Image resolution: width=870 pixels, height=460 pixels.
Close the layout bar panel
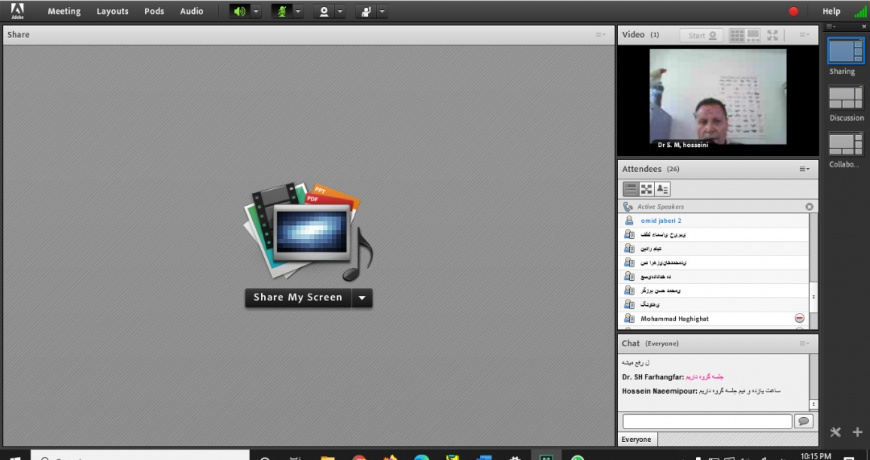coord(863,26)
